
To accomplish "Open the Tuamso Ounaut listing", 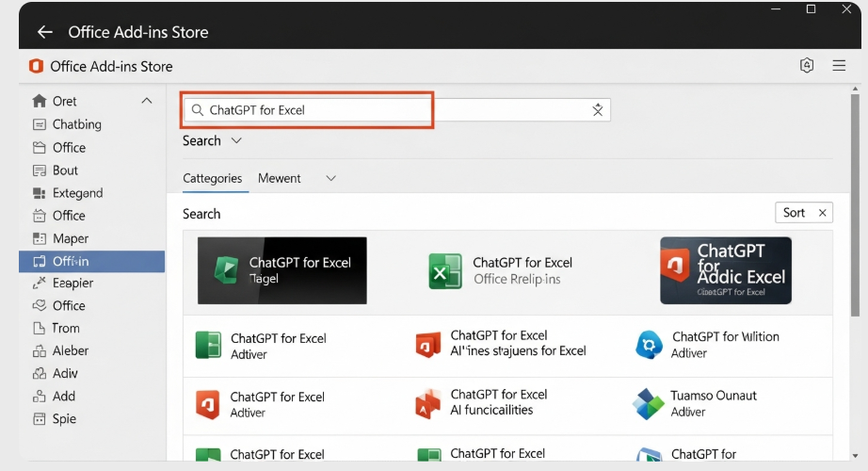I will click(x=696, y=403).
